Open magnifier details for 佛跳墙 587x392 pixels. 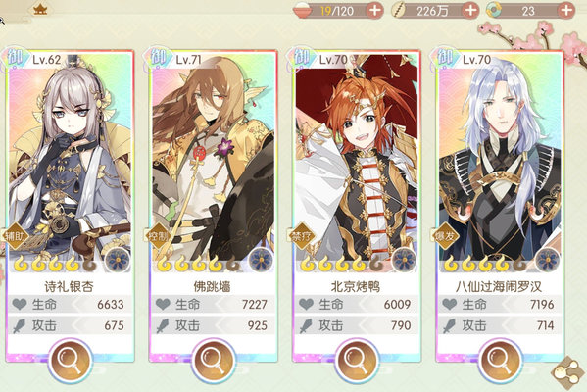214,361
